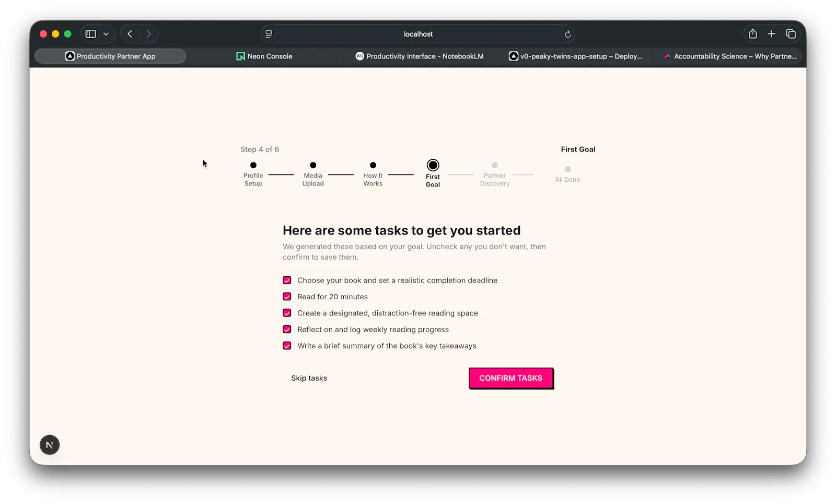Uncheck the Read for 20 minutes task
Viewport: 836px width, 504px height.
pos(287,297)
